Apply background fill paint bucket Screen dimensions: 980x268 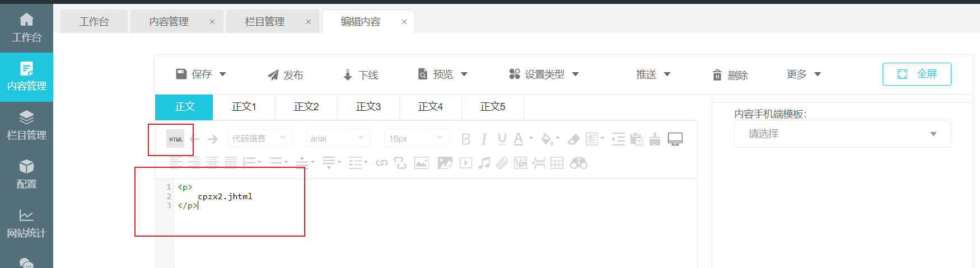(x=547, y=139)
